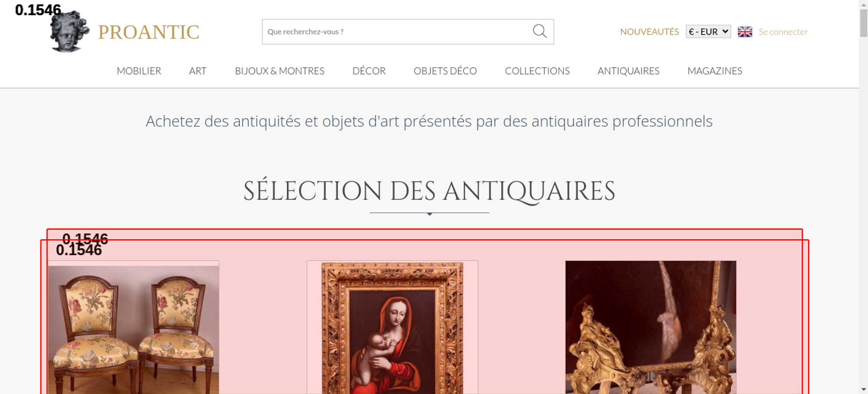Click the PROANTIC brand name text
The image size is (868, 394).
(x=148, y=32)
